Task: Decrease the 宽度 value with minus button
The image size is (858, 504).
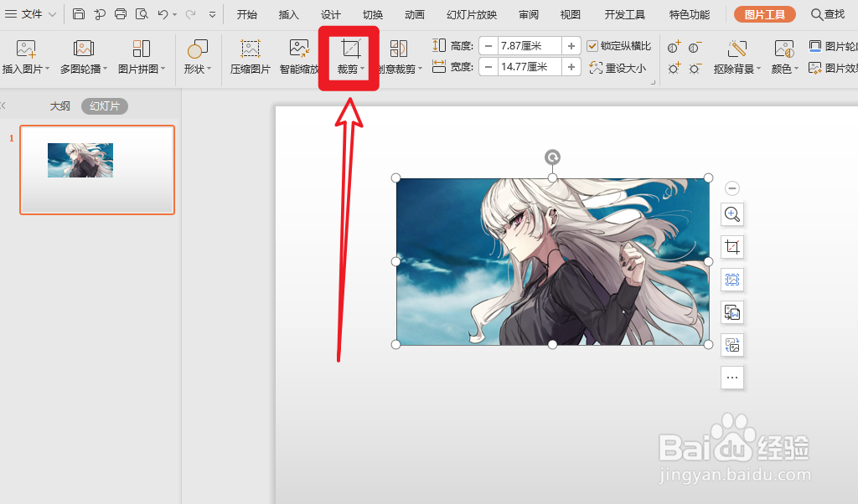Action: point(488,67)
